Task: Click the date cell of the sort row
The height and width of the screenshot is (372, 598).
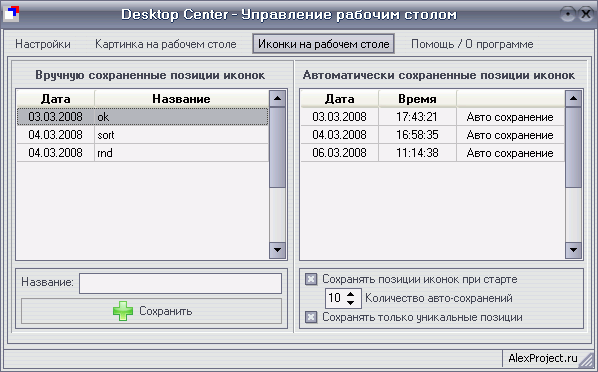Action: 55,135
